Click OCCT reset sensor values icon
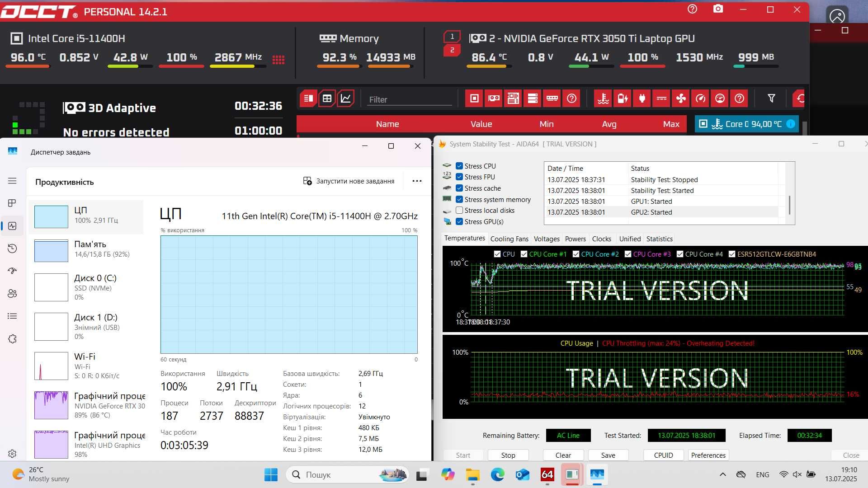The image size is (868, 488). click(800, 98)
